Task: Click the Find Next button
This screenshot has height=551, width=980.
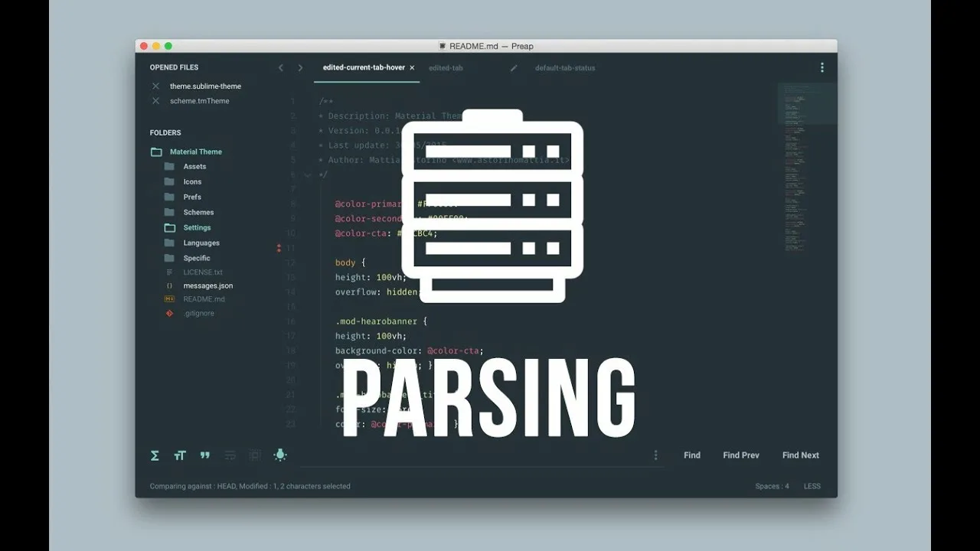Action: tap(801, 455)
